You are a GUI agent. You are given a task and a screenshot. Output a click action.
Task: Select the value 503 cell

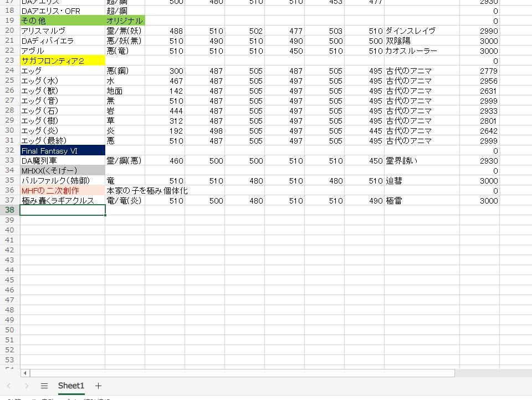pyautogui.click(x=324, y=31)
